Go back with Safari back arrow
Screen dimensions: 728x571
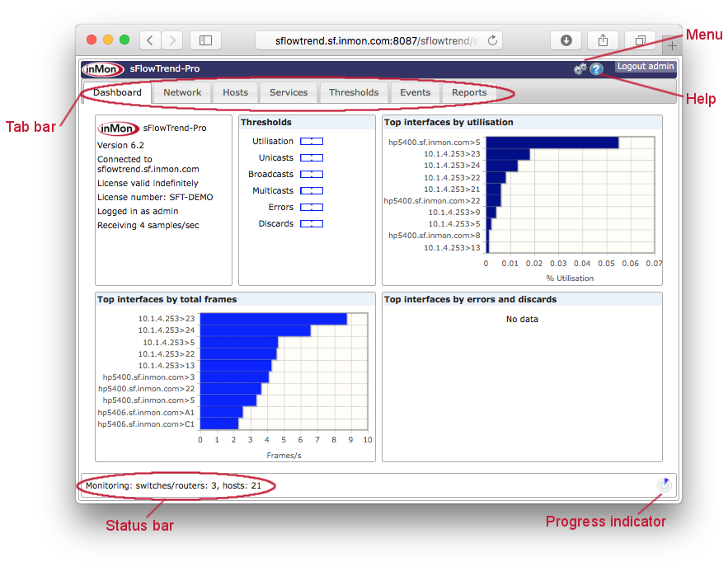pos(150,40)
